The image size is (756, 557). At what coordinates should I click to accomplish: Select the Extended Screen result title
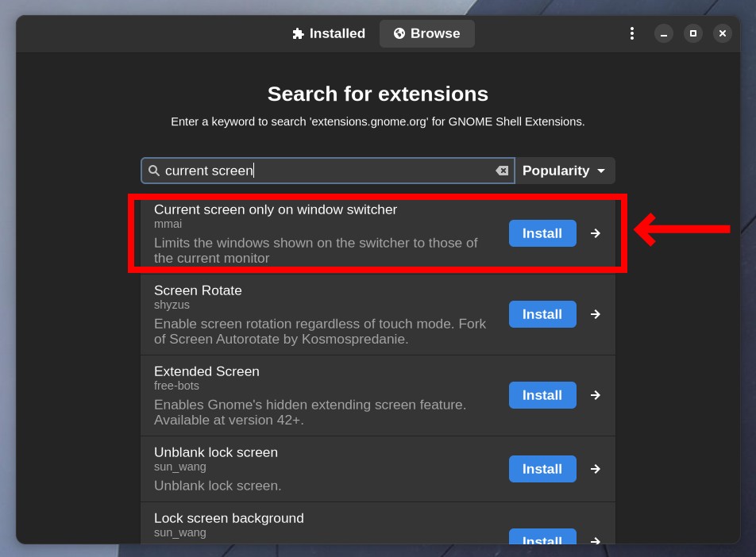[x=206, y=371]
